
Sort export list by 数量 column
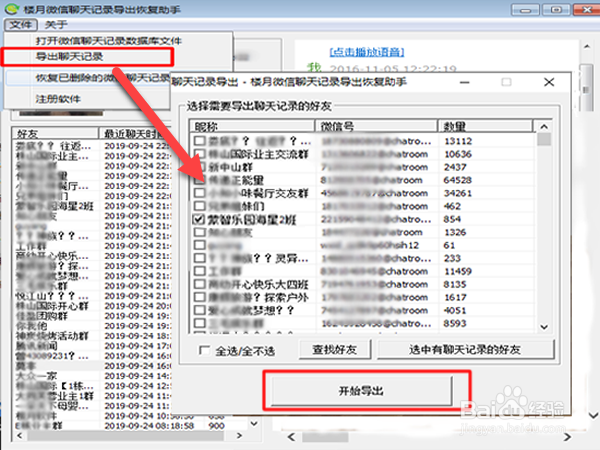(x=485, y=126)
